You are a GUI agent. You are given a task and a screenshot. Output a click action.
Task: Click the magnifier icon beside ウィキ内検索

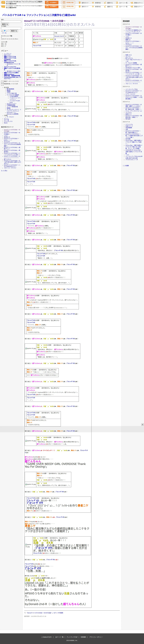pyautogui.click(x=25, y=613)
